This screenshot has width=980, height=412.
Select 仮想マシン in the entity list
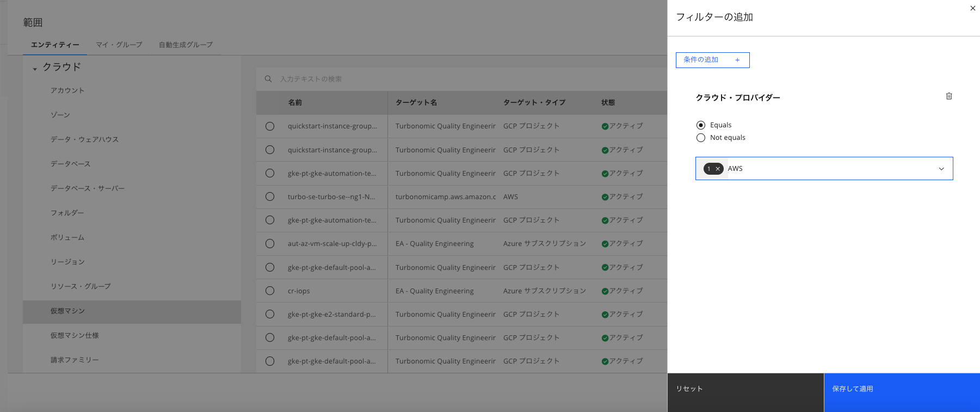point(67,311)
